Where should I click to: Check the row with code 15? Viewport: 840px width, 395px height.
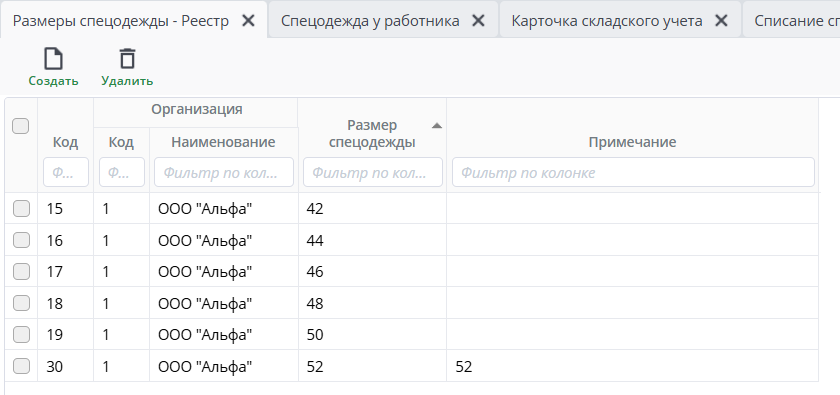tap(21, 208)
